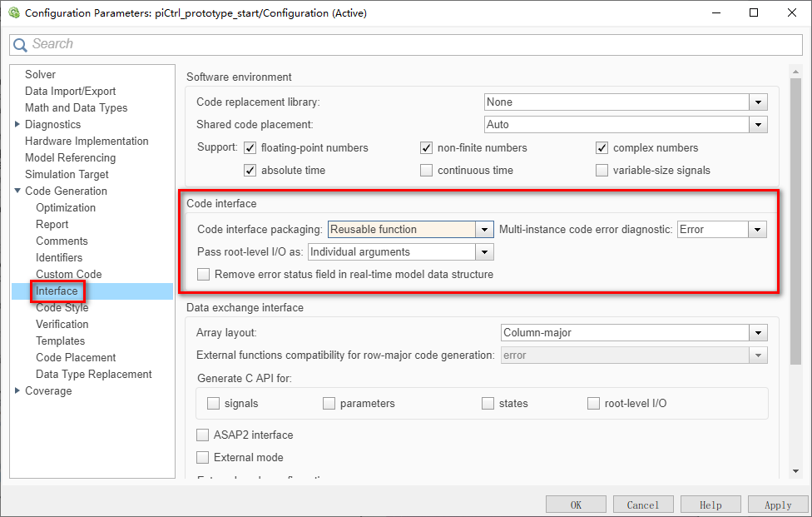The image size is (812, 517).
Task: Select the Solver settings page
Action: click(40, 74)
